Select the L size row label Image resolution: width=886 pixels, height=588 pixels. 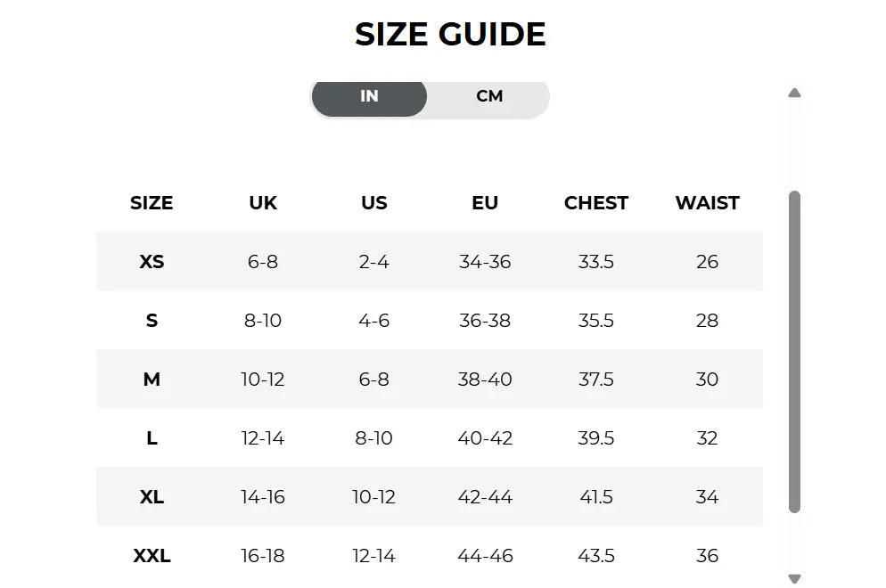[x=152, y=437]
